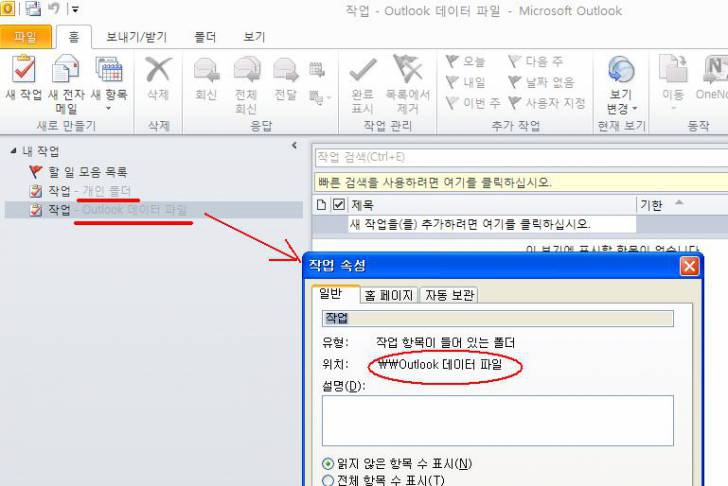728x486 pixels.
Task: Reply to all with 전체 회신
Action: click(246, 84)
